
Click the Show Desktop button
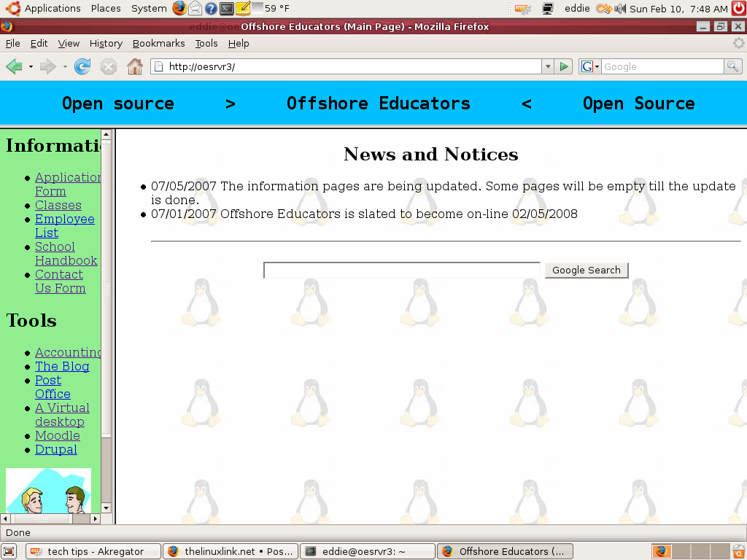[9, 551]
